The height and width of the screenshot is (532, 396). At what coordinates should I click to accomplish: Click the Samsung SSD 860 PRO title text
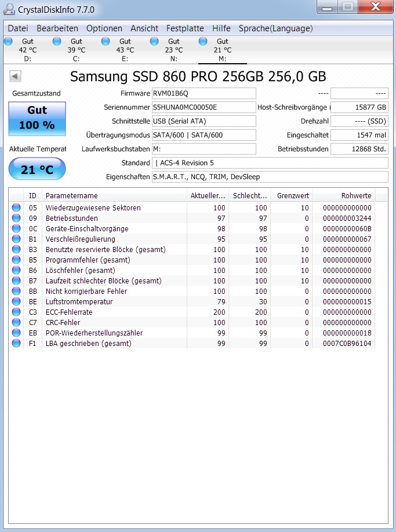click(x=198, y=76)
